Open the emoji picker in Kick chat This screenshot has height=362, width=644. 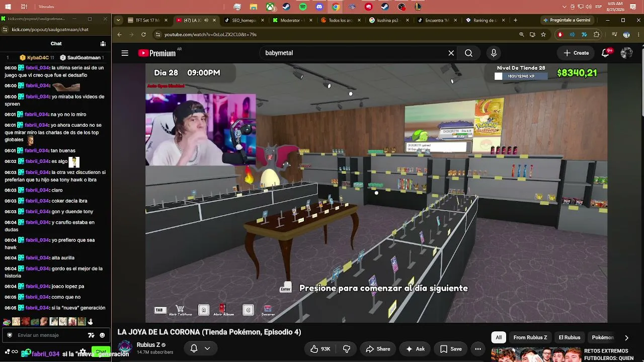102,335
